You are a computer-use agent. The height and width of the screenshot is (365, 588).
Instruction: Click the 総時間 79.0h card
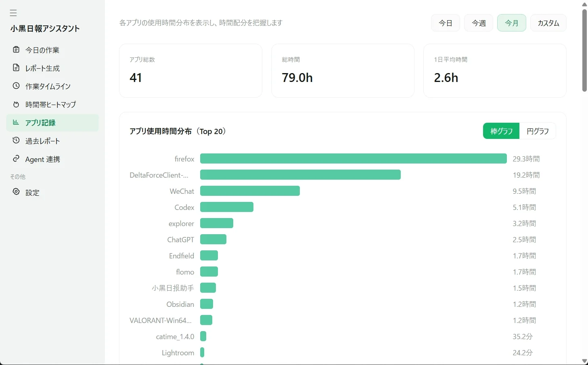coord(343,71)
